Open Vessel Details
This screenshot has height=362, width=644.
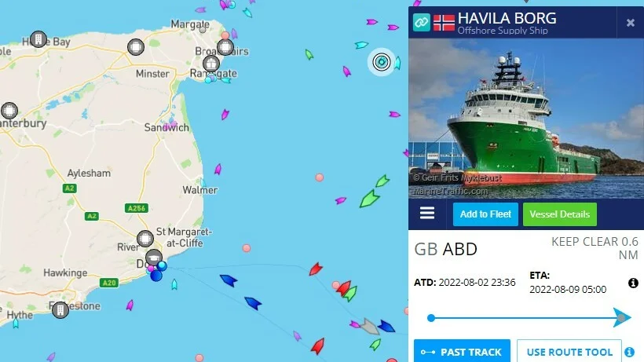coord(560,214)
